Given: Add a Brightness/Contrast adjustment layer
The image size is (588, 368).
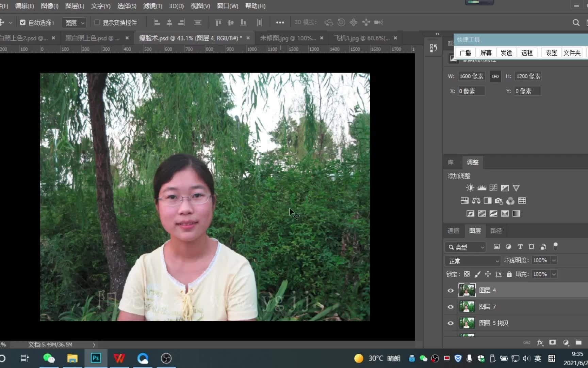Looking at the screenshot, I should tap(470, 188).
